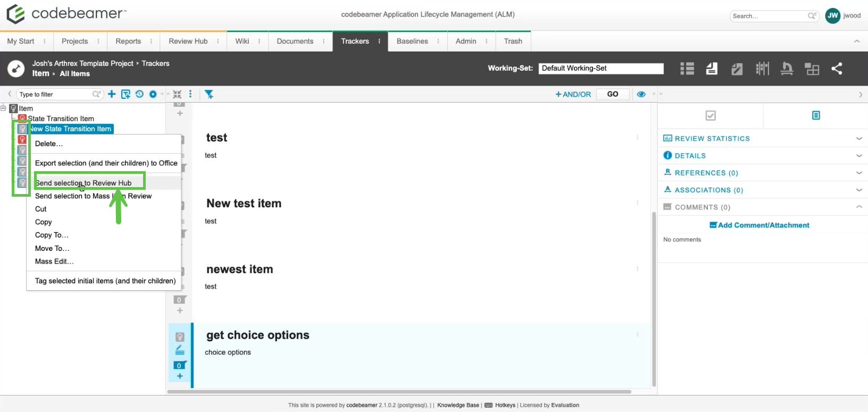
Task: Choose Send selection to Review Hub
Action: (x=84, y=183)
